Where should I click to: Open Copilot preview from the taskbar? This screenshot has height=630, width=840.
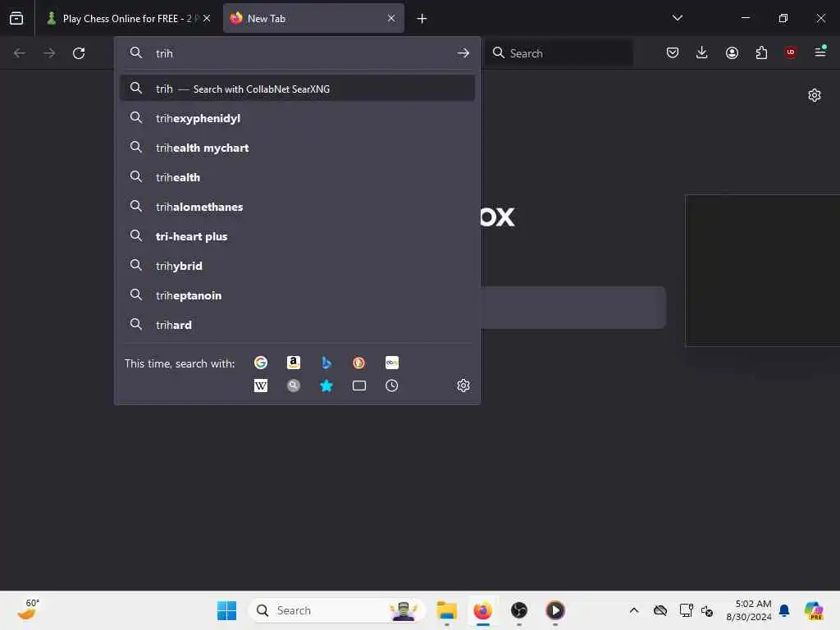click(814, 610)
